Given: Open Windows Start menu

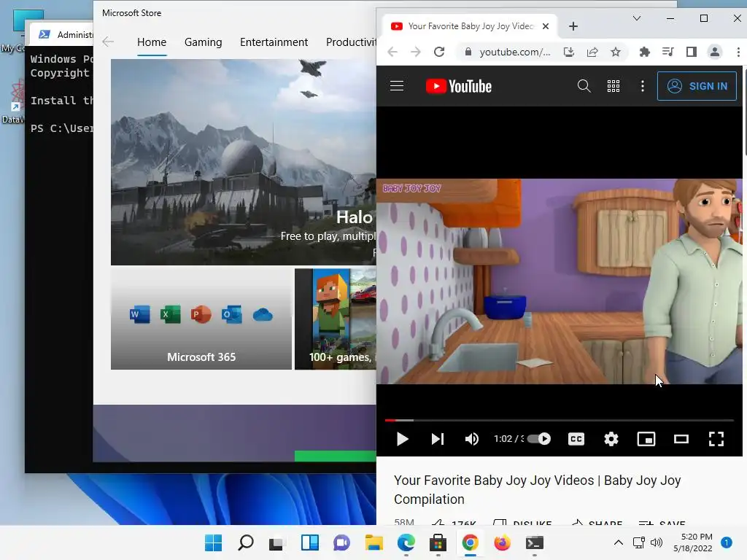Looking at the screenshot, I should coord(213,542).
